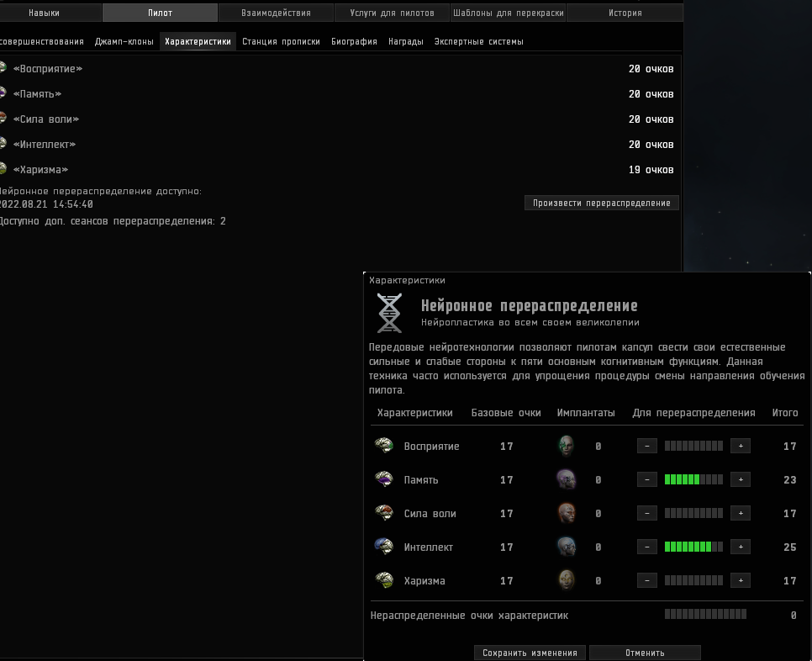Image resolution: width=812 pixels, height=661 pixels.
Task: Click the Интеллект green allocation bar
Action: tap(694, 547)
